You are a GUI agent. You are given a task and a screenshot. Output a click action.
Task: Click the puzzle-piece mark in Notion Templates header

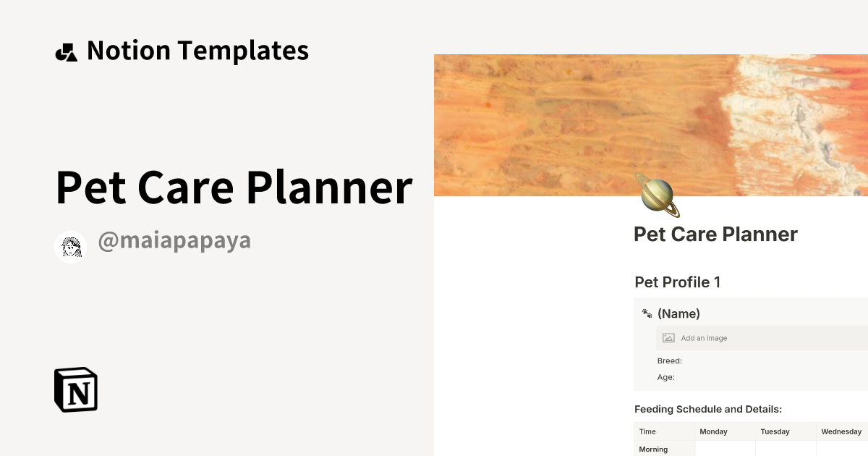67,50
